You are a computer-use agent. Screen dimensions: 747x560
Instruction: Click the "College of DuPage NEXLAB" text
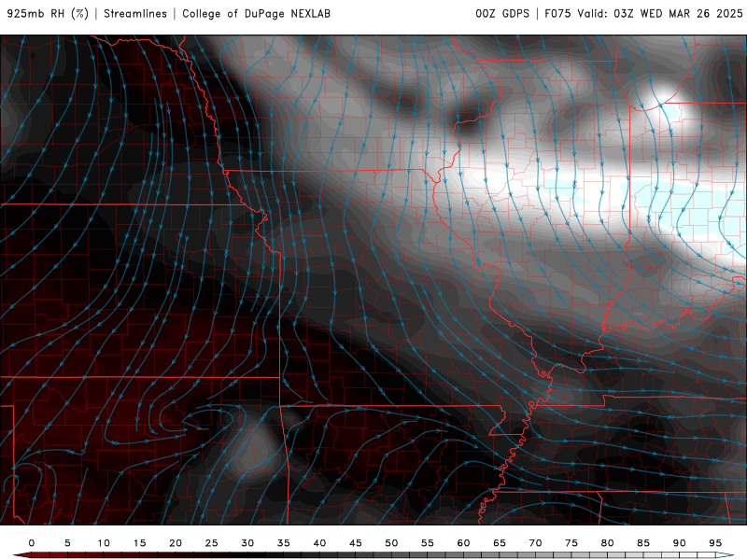256,14
